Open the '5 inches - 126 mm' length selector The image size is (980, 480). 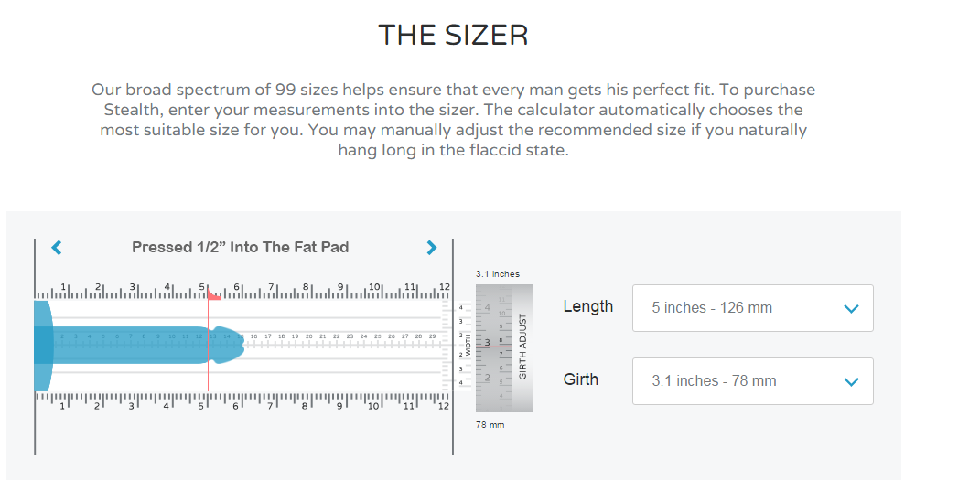(752, 308)
